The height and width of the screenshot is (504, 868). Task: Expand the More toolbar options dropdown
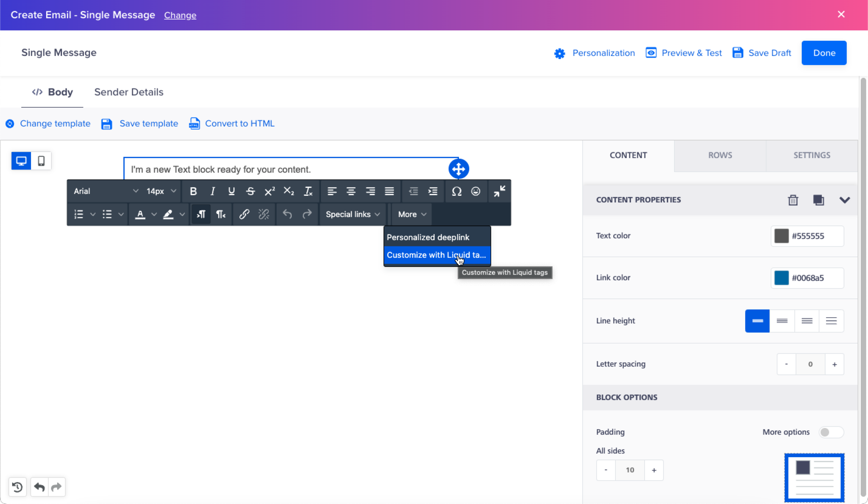coord(412,214)
